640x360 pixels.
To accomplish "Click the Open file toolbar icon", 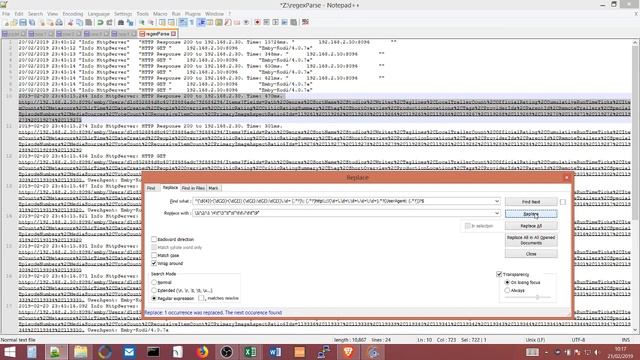I will 14,22.
